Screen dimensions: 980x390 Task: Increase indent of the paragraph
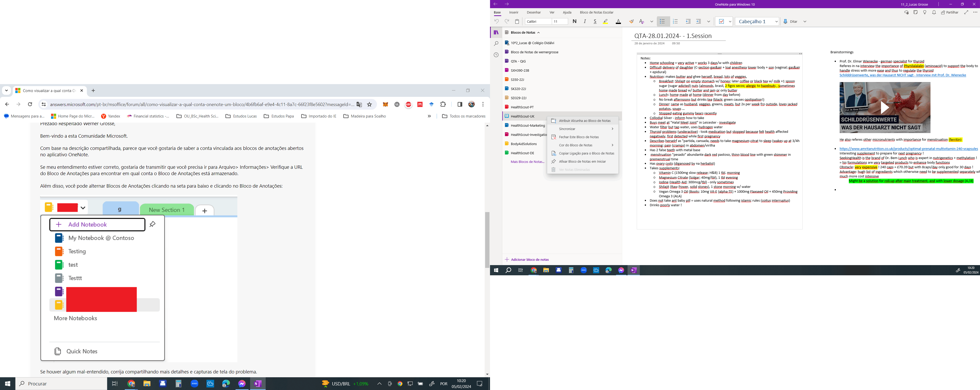pyautogui.click(x=699, y=22)
